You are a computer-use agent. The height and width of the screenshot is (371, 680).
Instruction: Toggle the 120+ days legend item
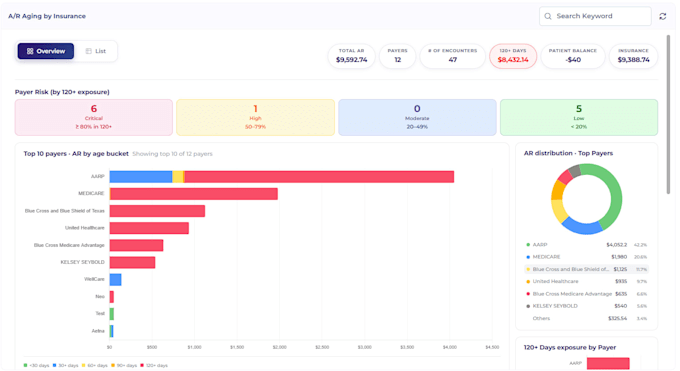click(x=154, y=365)
